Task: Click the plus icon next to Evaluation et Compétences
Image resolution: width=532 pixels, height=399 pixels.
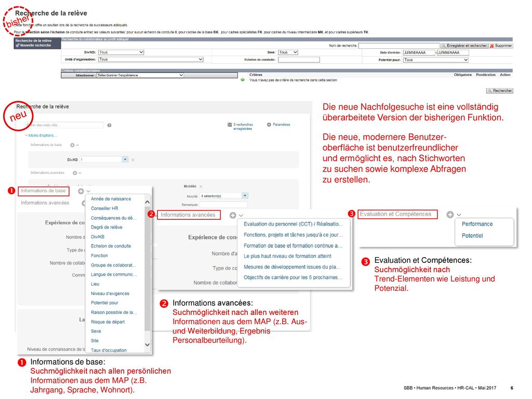Action: point(450,215)
